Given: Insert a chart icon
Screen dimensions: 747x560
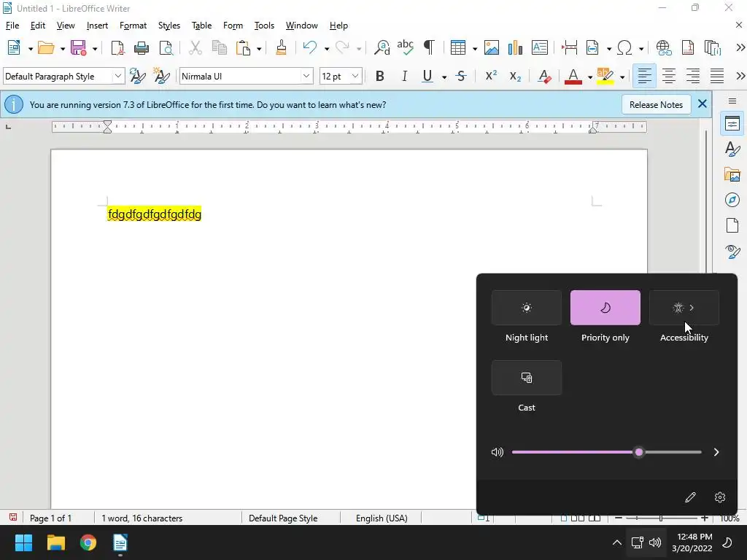Looking at the screenshot, I should pyautogui.click(x=516, y=47).
